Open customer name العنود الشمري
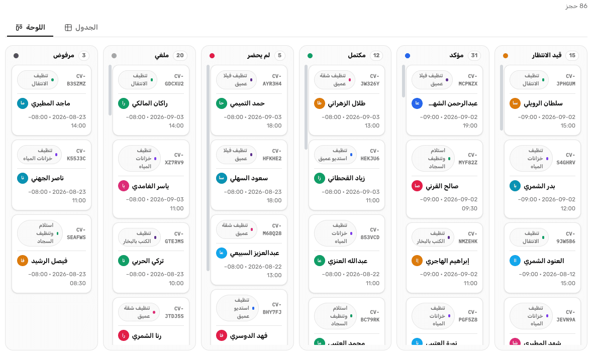This screenshot has width=597, height=364. [544, 261]
